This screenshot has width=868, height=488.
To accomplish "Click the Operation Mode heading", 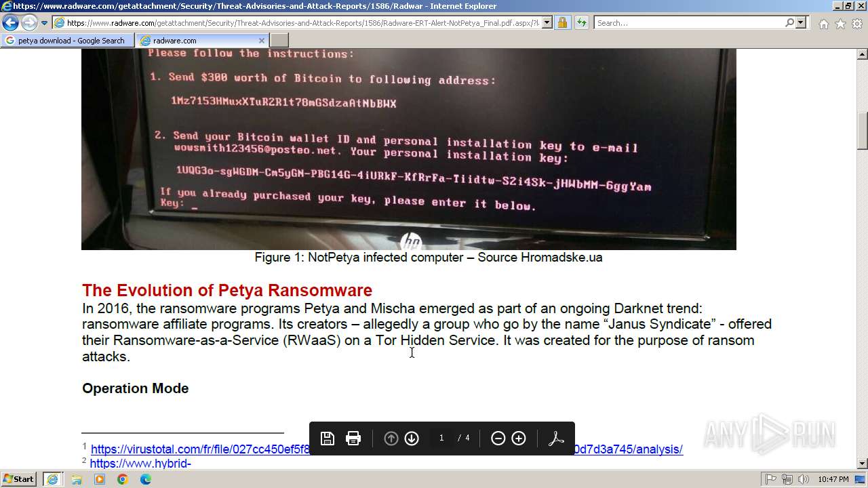I will pos(136,388).
